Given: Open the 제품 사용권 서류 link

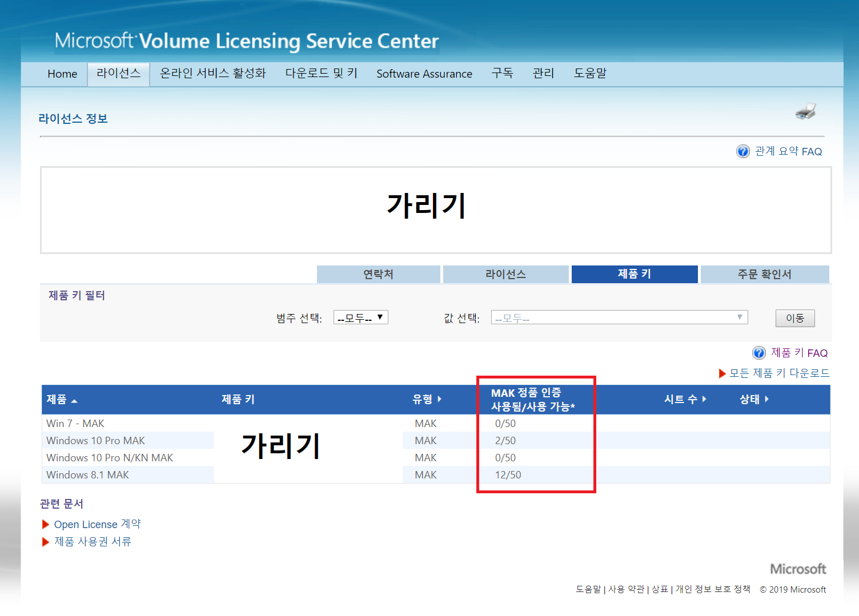Looking at the screenshot, I should [93, 542].
